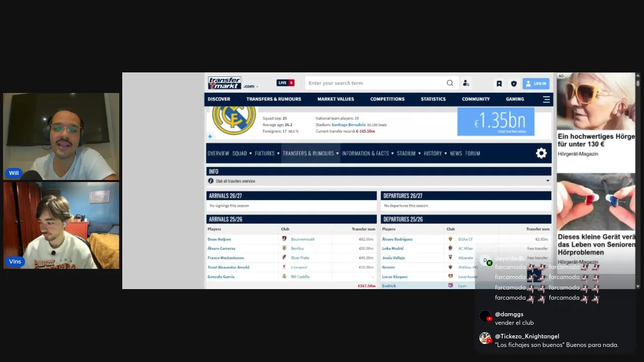
Task: Open the main Transfers & Rumours menu
Action: [x=274, y=99]
